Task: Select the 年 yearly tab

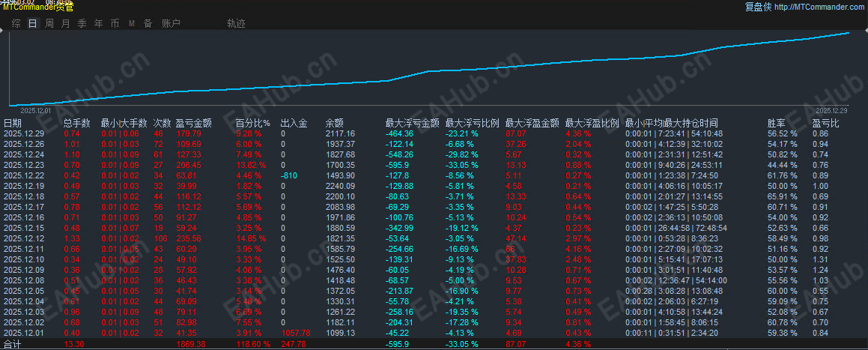Action: click(x=99, y=23)
